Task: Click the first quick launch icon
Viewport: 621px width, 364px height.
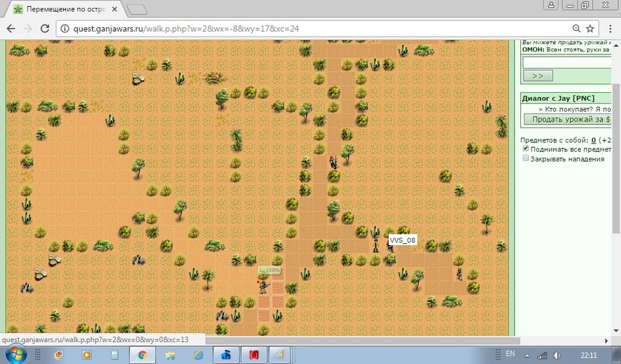Action: [58, 355]
